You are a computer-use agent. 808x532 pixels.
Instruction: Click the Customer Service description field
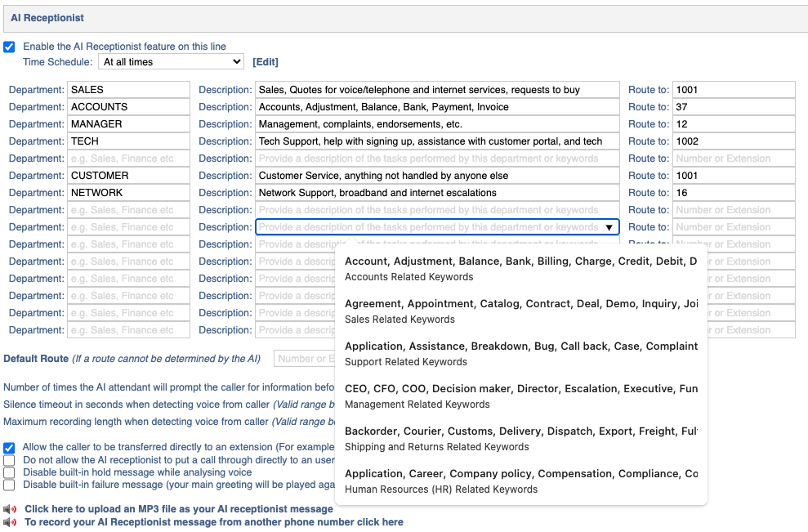coord(437,176)
